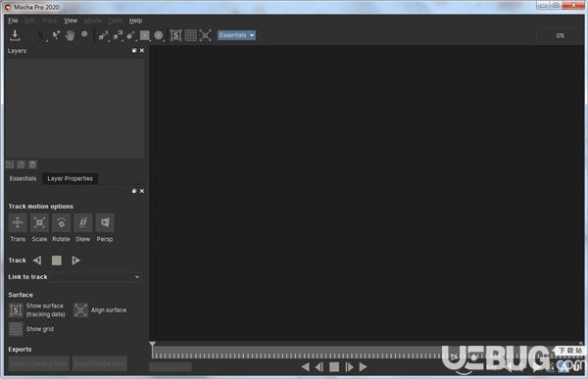Switch to the Essentials tab
Viewport: 588px width, 379px height.
(x=23, y=178)
